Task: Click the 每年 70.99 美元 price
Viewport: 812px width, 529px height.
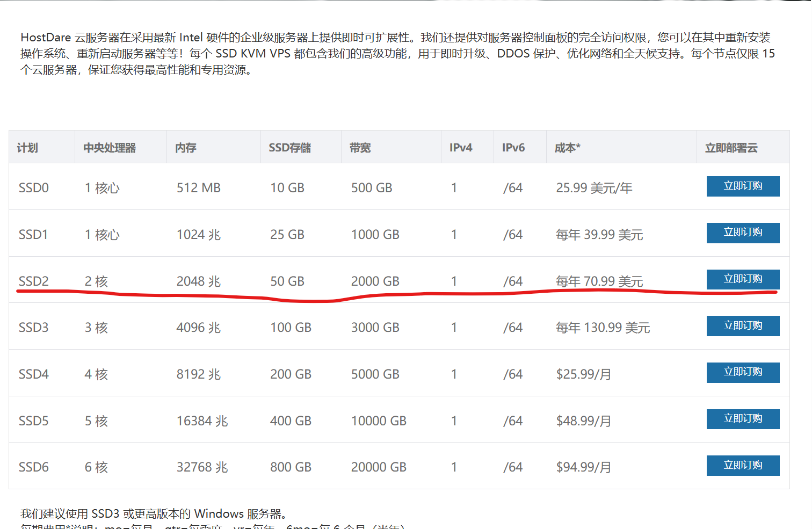Action: (x=599, y=281)
